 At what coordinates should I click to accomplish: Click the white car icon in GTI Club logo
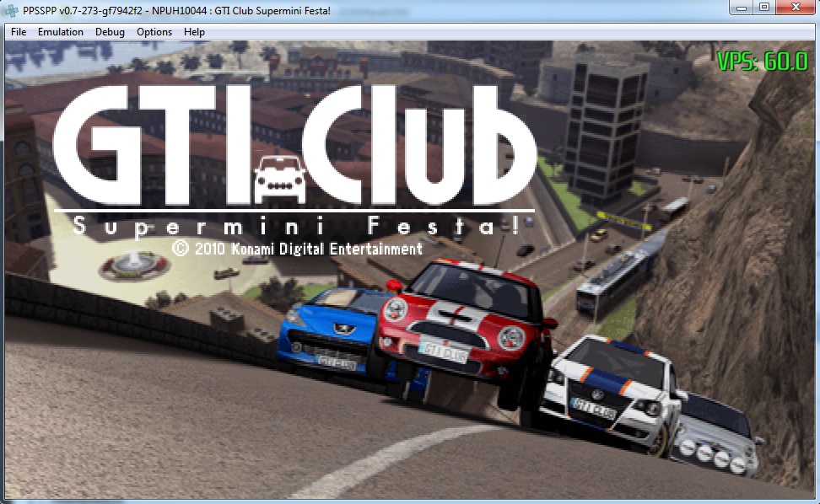click(279, 179)
